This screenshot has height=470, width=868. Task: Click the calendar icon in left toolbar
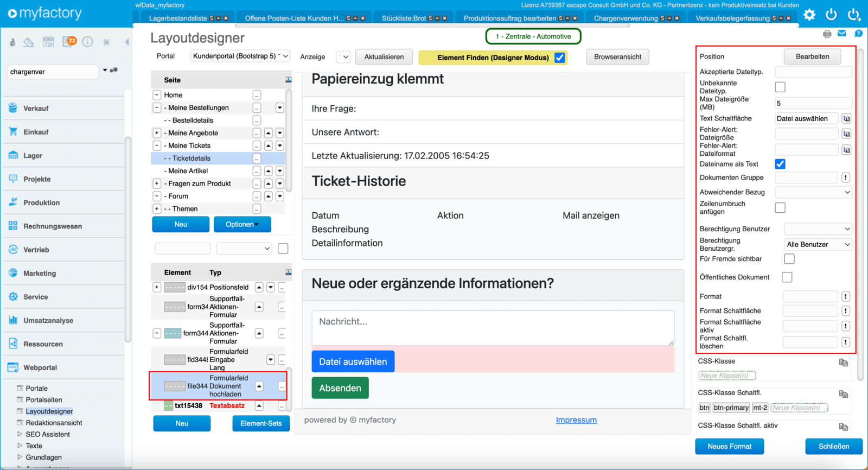pyautogui.click(x=48, y=42)
